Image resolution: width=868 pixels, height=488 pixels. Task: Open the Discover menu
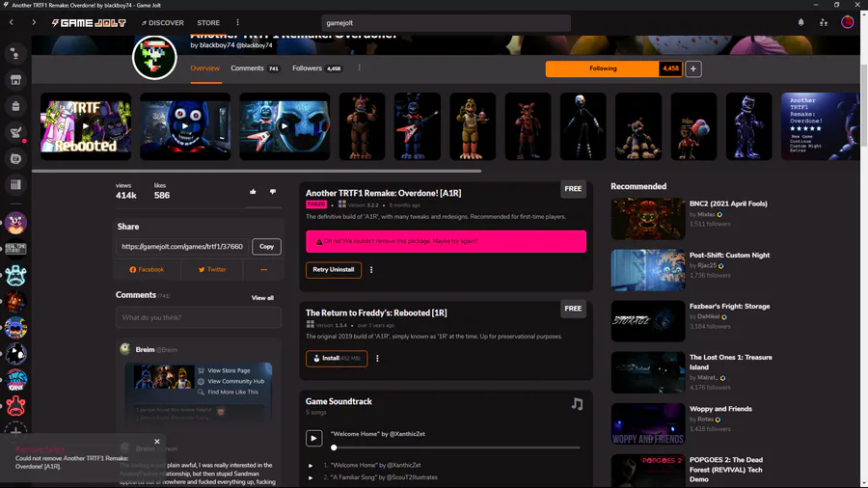[x=162, y=23]
